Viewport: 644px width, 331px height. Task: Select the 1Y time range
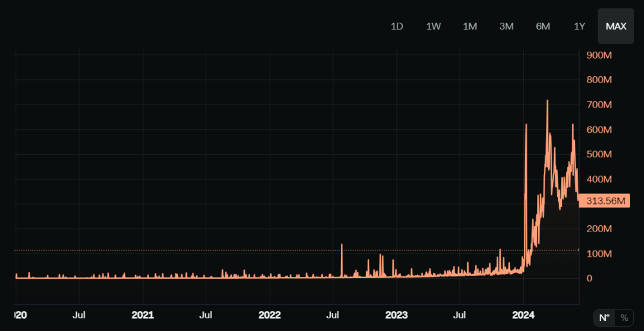point(579,26)
